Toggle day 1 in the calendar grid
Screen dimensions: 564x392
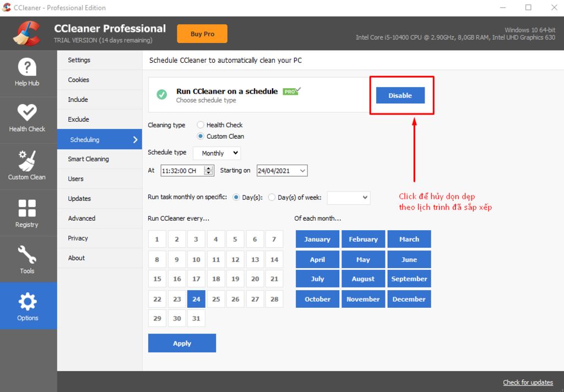[157, 239]
